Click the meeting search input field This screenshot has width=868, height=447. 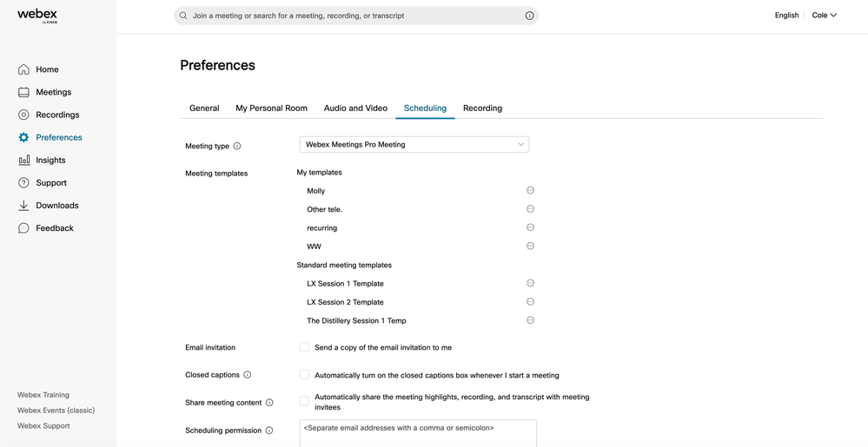click(x=356, y=16)
